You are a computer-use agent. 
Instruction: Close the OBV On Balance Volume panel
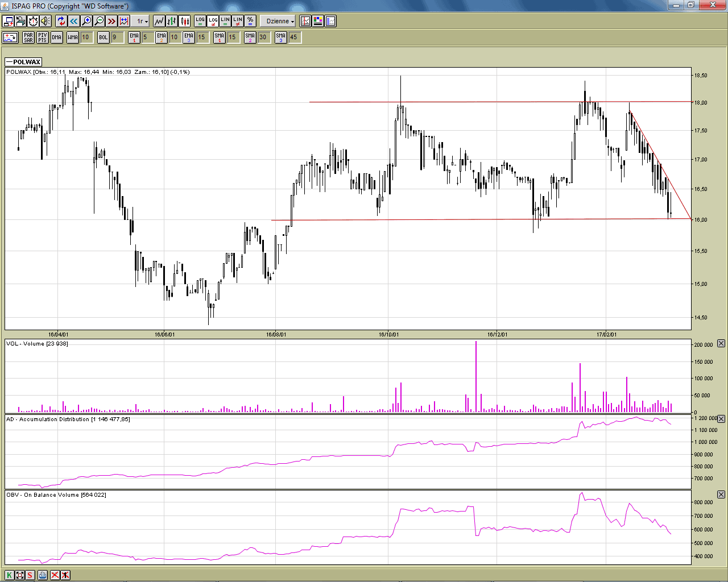pos(721,494)
